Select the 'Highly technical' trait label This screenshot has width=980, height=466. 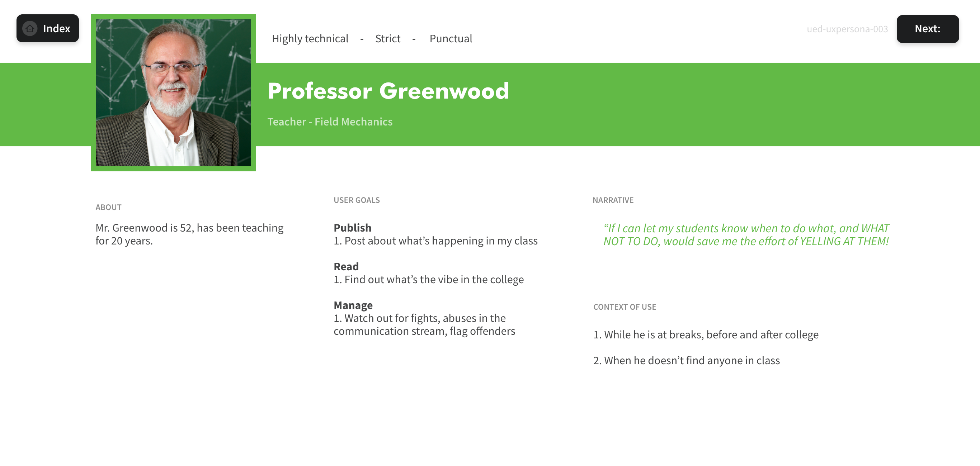point(310,39)
